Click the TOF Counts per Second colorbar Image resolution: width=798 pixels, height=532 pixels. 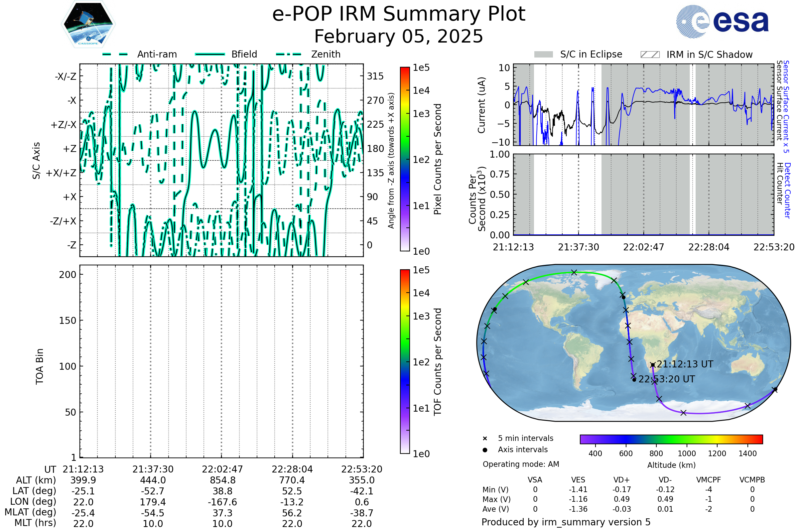(405, 362)
